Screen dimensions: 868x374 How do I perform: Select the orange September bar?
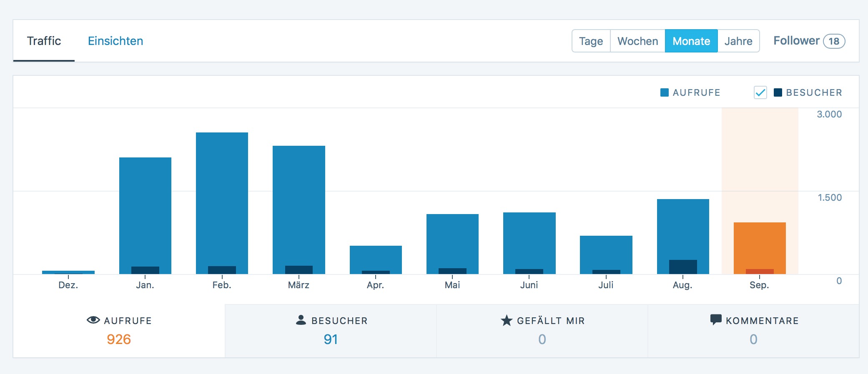click(x=759, y=246)
